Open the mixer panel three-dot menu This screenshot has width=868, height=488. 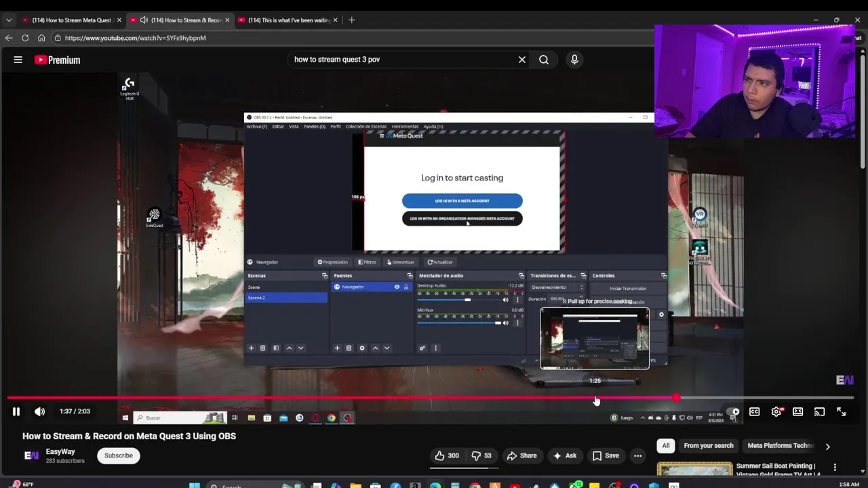coord(435,348)
